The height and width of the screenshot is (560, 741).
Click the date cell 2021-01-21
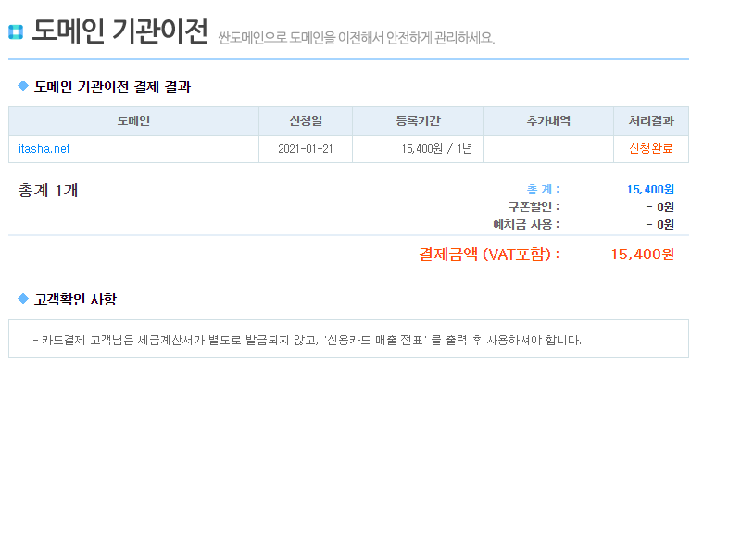click(306, 149)
